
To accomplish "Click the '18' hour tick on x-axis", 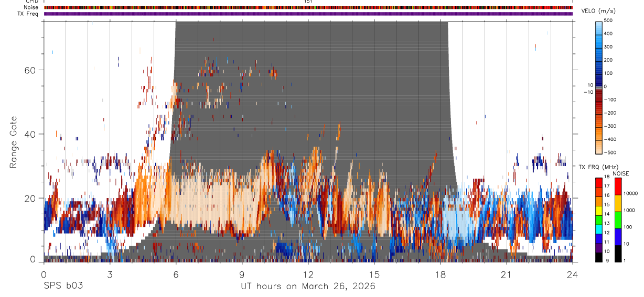I will 441,274.
